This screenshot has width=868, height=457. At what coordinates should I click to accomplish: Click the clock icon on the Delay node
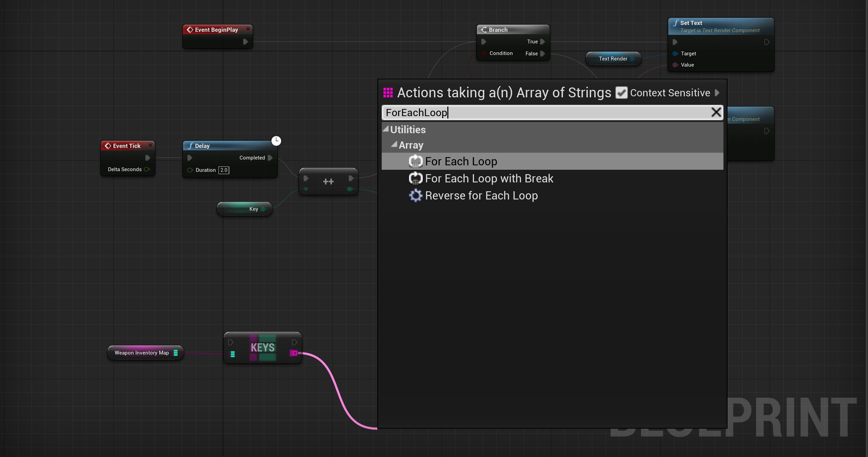point(276,140)
